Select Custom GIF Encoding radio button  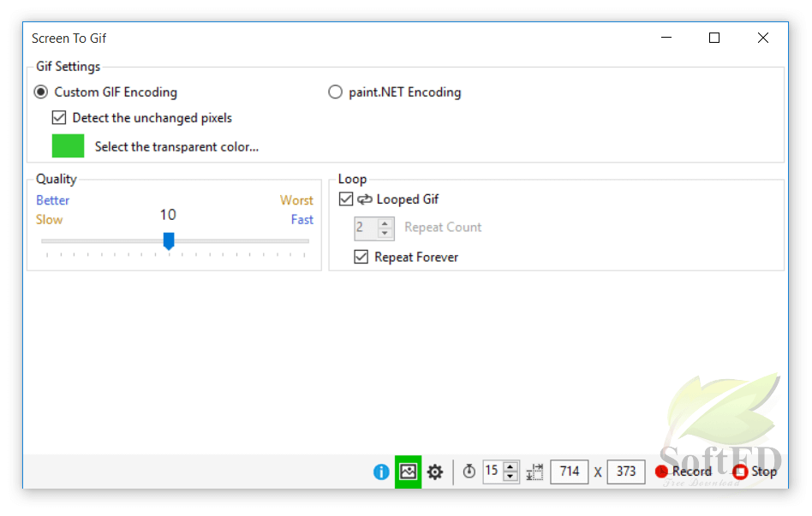[41, 92]
